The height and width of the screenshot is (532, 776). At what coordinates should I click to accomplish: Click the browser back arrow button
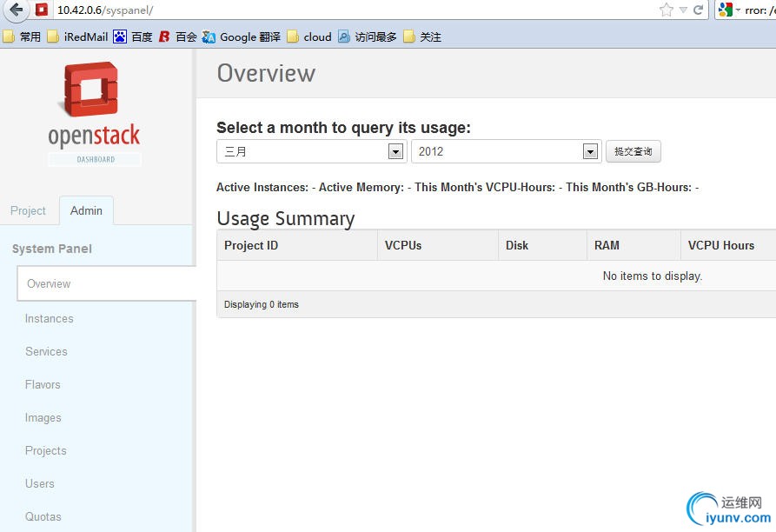click(x=17, y=10)
